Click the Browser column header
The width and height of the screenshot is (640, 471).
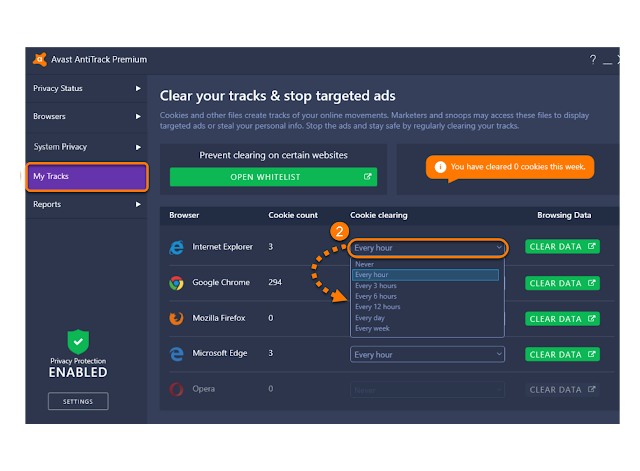pos(184,215)
